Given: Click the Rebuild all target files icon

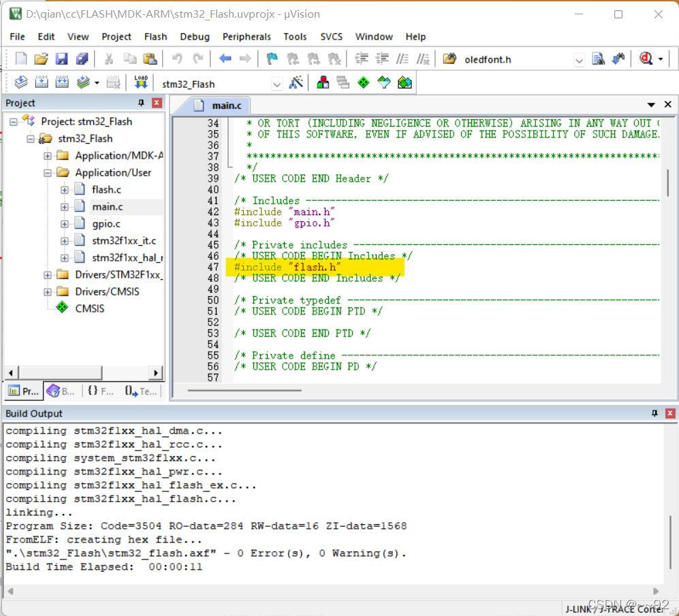Looking at the screenshot, I should coord(62,82).
